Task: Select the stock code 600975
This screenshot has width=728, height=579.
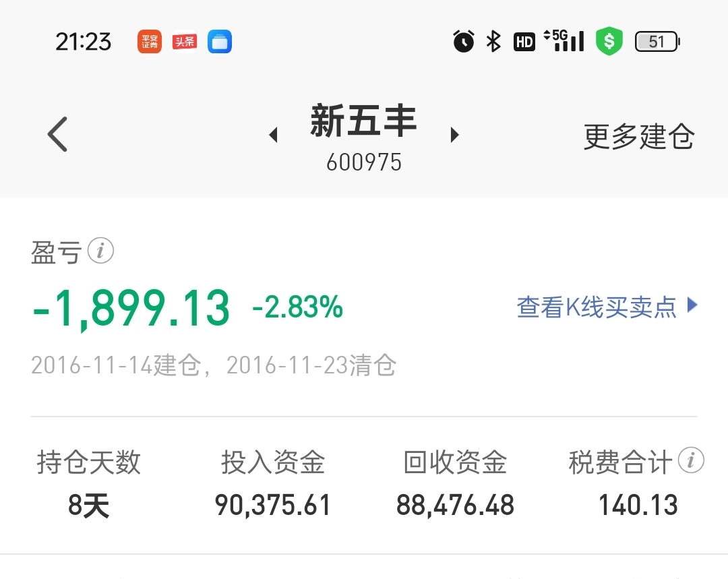Action: [x=364, y=162]
